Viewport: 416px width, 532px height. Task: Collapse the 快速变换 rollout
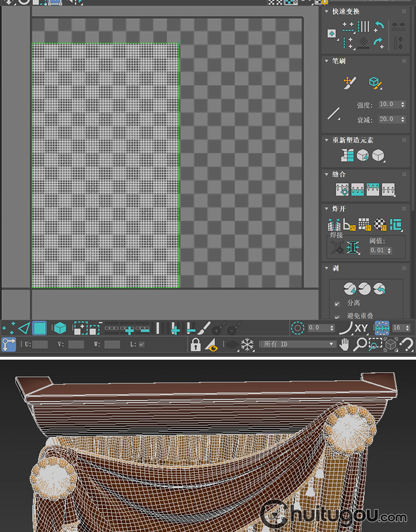(327, 12)
